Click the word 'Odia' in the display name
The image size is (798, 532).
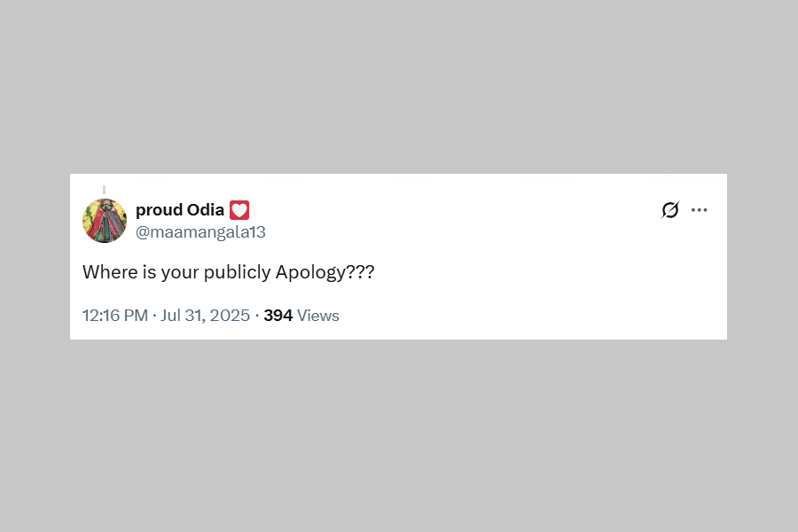pos(206,210)
